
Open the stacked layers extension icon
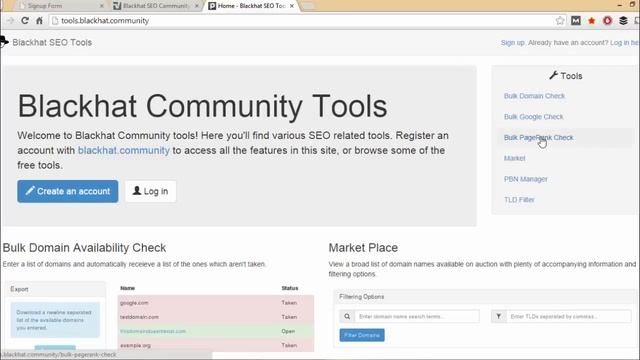623,20
